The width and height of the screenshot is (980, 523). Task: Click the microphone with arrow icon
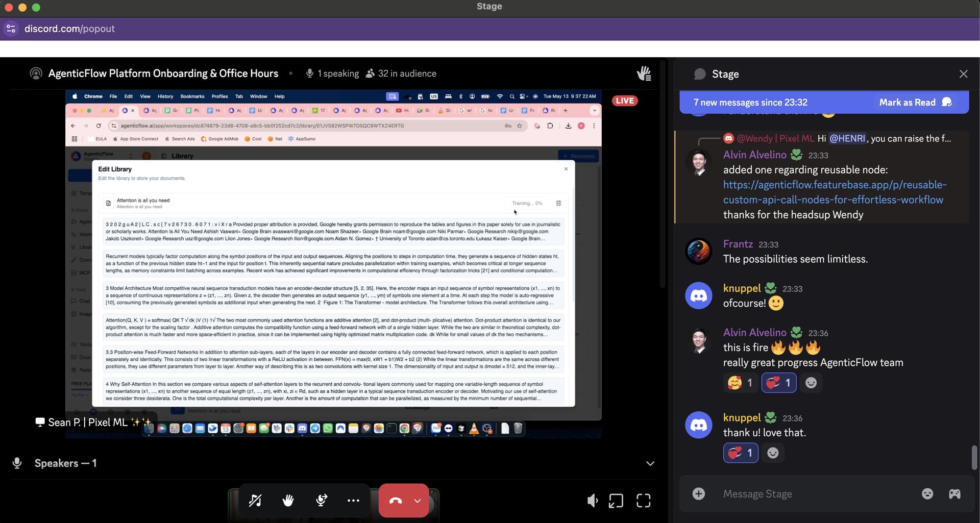pos(321,501)
